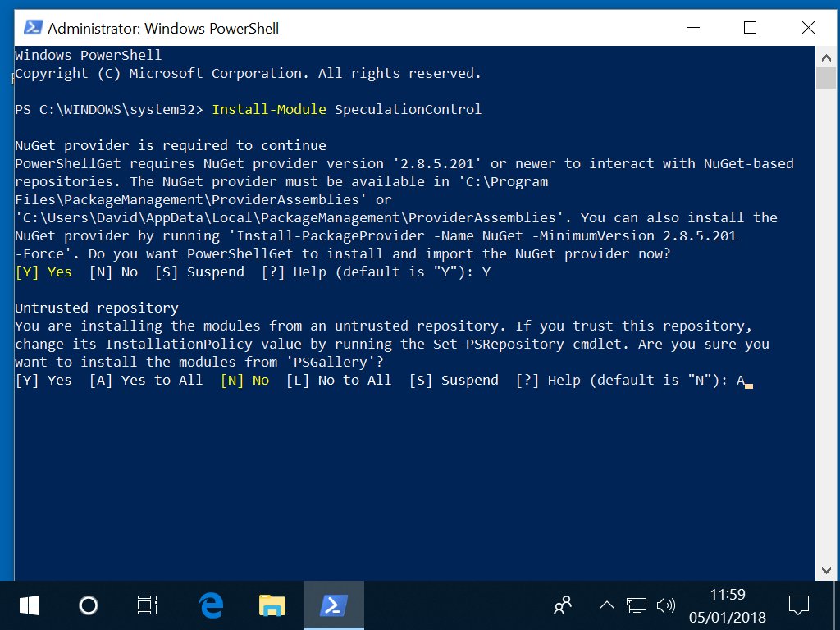Click the scrollbar down arrow in PowerShell
The image size is (840, 630).
point(825,569)
